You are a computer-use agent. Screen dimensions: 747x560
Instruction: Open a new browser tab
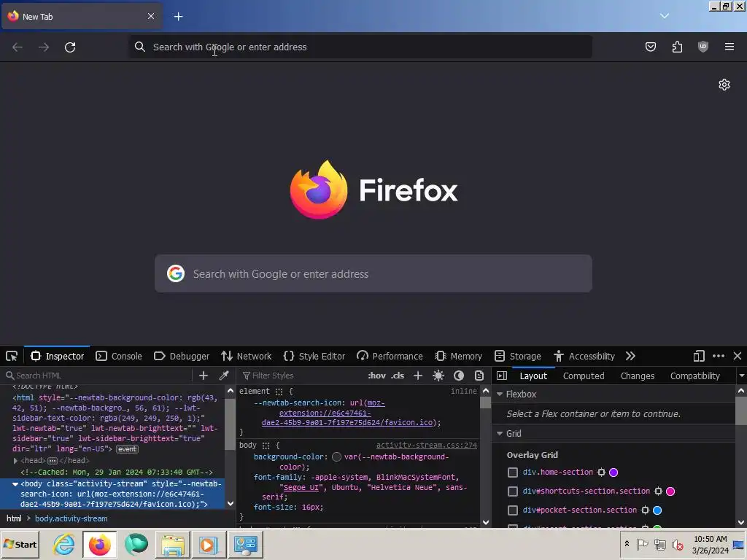pyautogui.click(x=178, y=17)
